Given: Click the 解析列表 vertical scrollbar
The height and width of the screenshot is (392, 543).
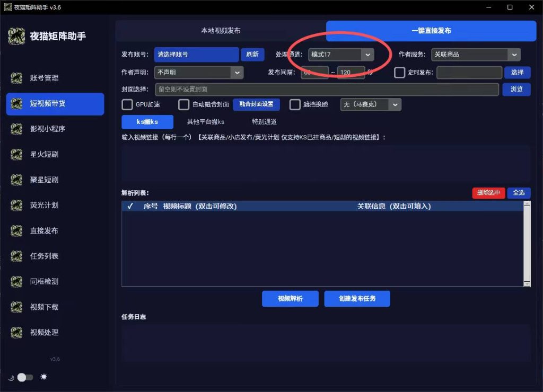Looking at the screenshot, I should (527, 244).
